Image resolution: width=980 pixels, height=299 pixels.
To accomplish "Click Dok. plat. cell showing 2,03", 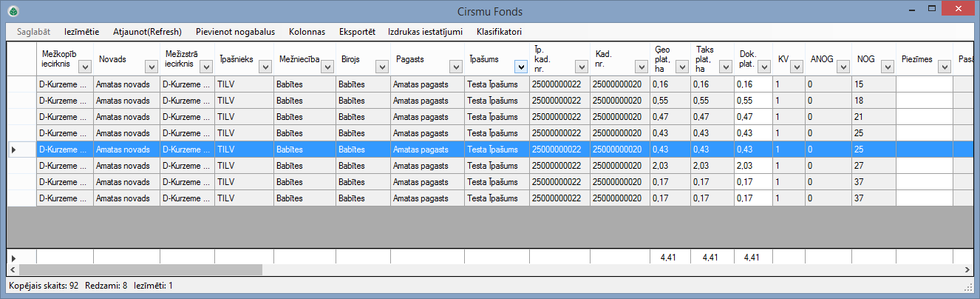I will click(x=753, y=165).
